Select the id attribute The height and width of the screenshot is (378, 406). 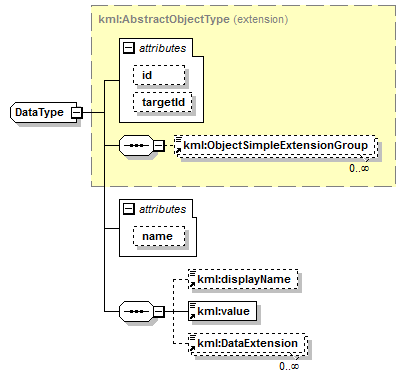pyautogui.click(x=159, y=75)
